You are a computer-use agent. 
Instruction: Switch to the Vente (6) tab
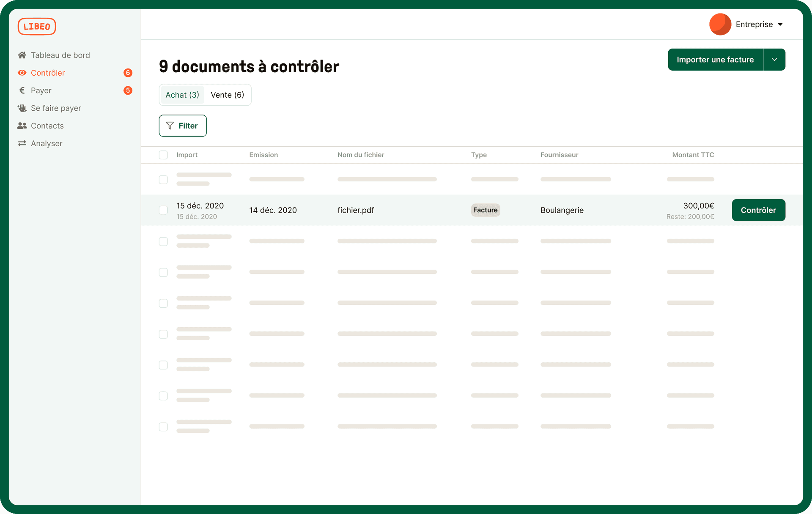(x=227, y=95)
